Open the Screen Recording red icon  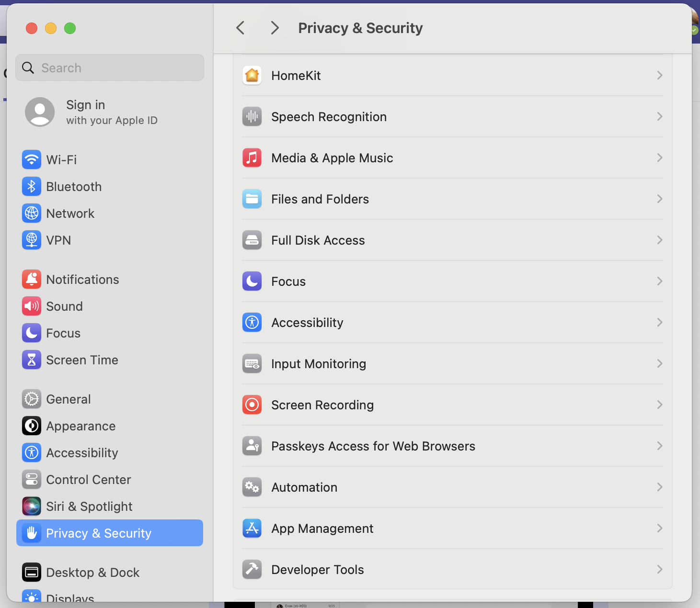coord(252,405)
